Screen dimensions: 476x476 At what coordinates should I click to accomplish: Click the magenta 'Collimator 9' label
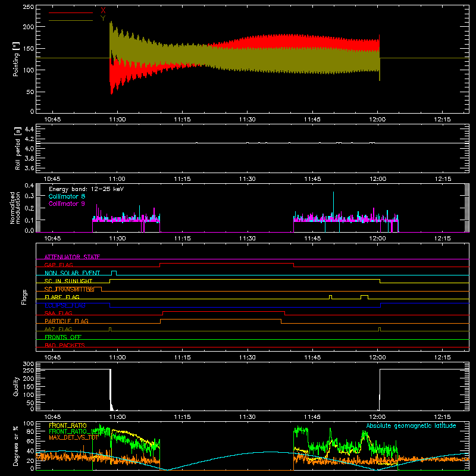tap(67, 203)
